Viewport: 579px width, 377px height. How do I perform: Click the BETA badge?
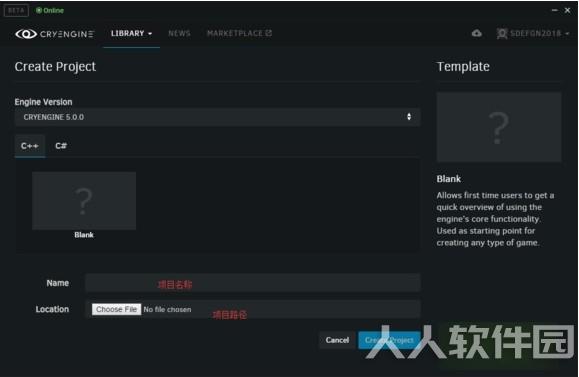16,10
